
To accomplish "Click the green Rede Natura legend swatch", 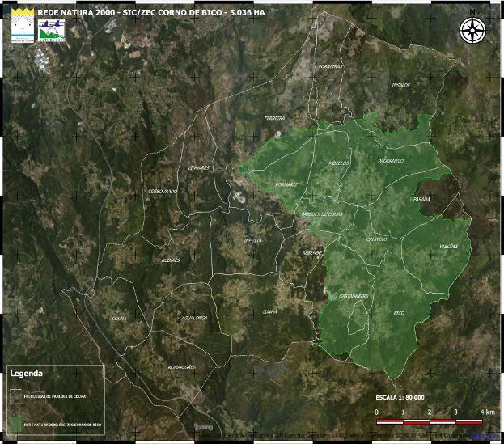I will pos(15,423).
